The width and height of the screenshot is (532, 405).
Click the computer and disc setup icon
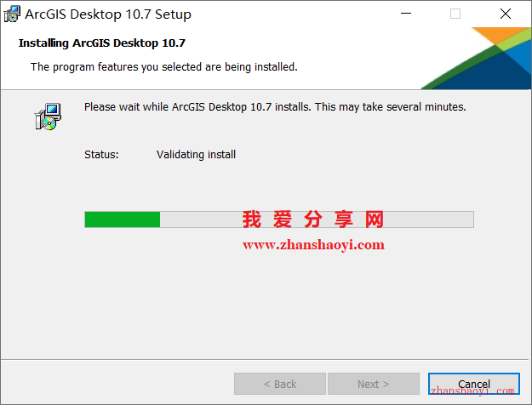pyautogui.click(x=48, y=117)
